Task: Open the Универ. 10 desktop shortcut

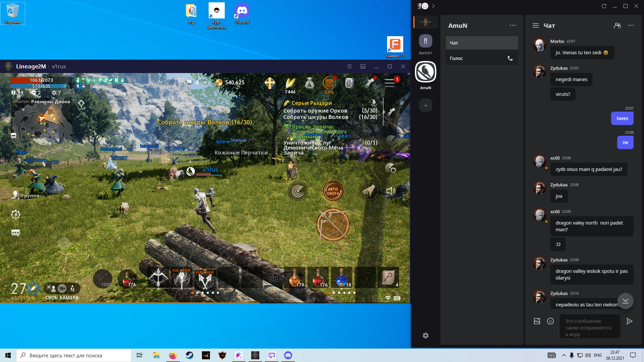Action: (x=395, y=47)
